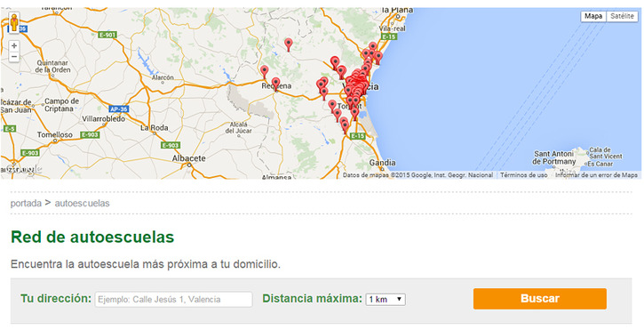The width and height of the screenshot is (644, 330).
Task: Click the autoescuelas breadcrumb link
Action: [x=82, y=204]
